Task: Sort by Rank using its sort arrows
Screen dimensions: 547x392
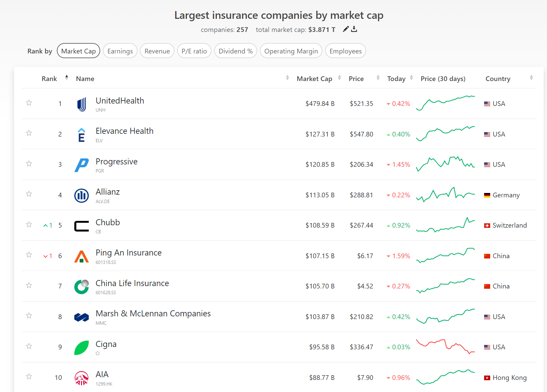Action: (x=67, y=78)
